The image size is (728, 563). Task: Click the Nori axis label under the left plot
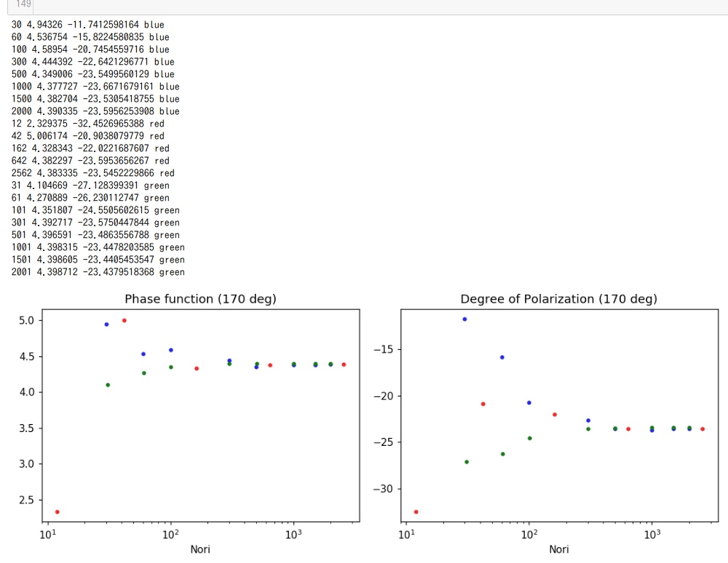coord(200,549)
